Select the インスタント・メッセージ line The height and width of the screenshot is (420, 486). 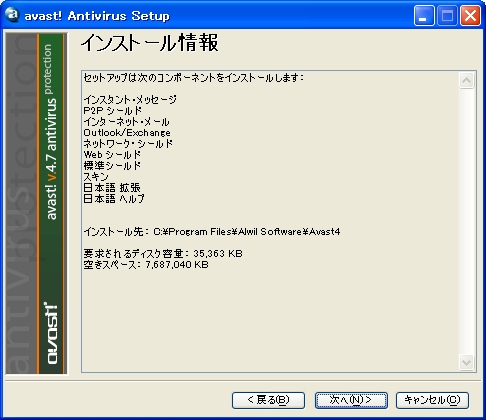[130, 99]
